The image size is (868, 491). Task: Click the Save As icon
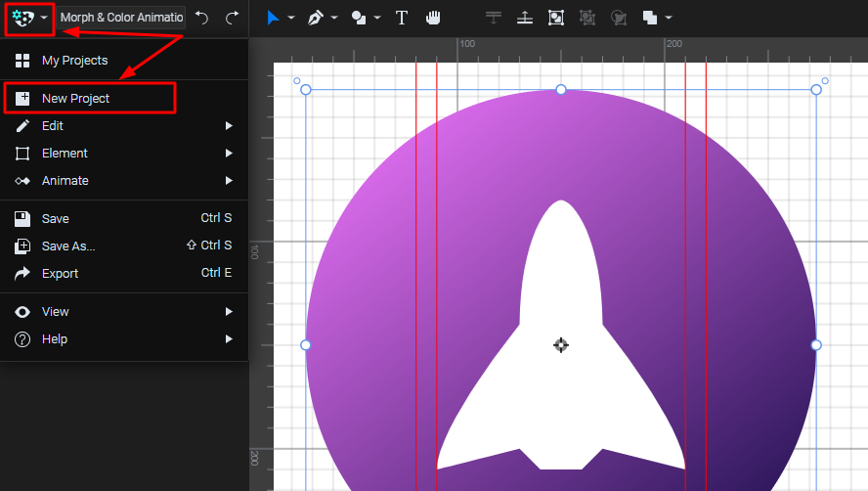[22, 246]
